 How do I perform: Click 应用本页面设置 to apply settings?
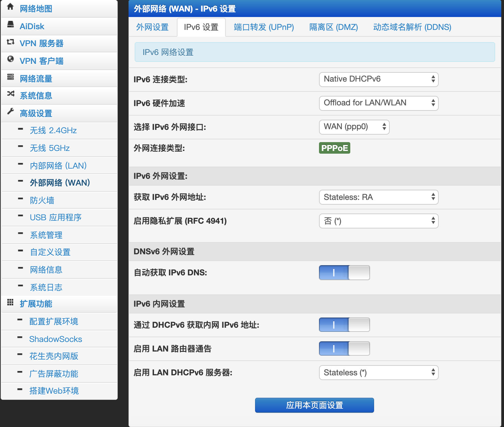(314, 405)
